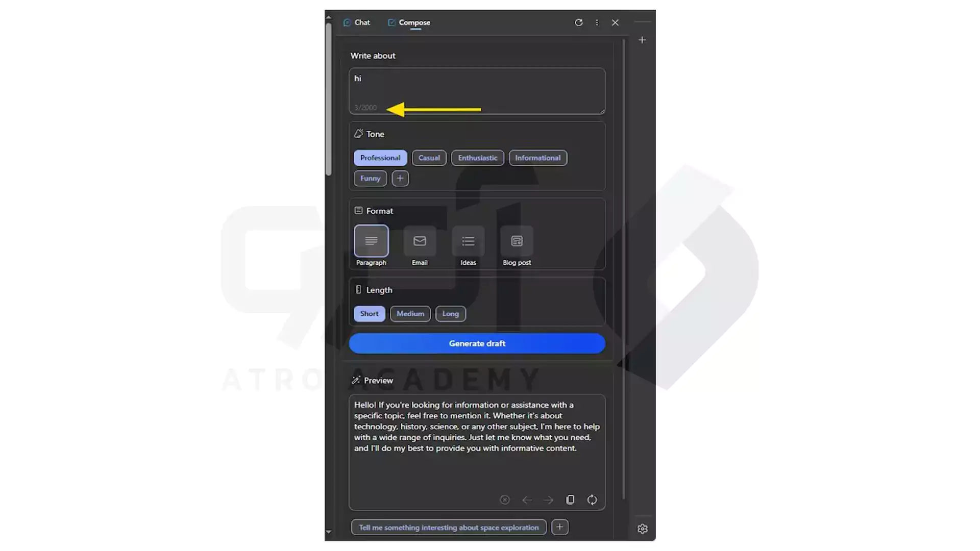980x551 pixels.
Task: Drag the character count progress indicator
Action: tap(365, 107)
